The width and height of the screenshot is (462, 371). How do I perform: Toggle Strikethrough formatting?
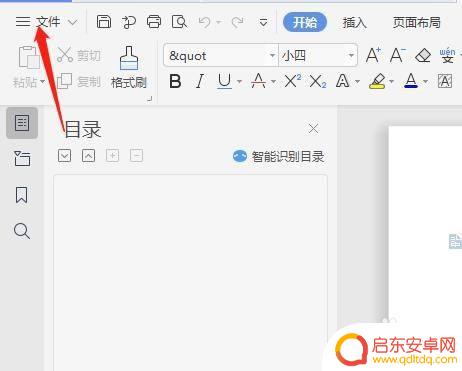[258, 81]
